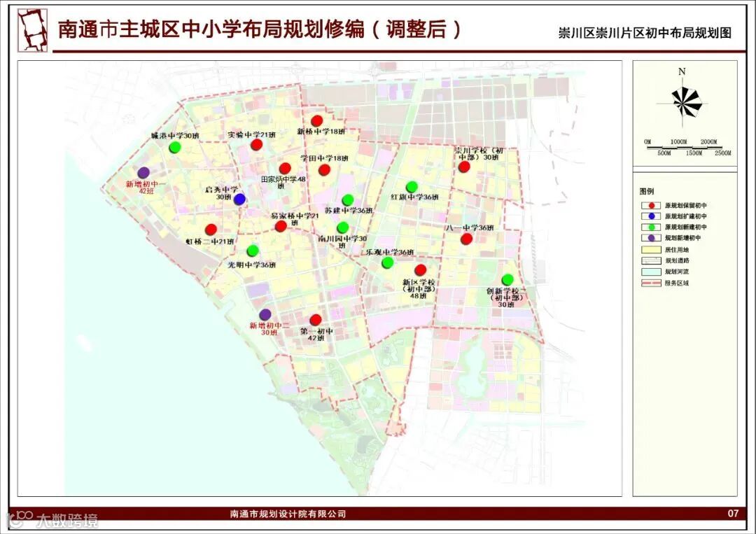This screenshot has height=534, width=756.
Task: Select the red marker above 田家炳中学48班
Action: click(x=285, y=168)
